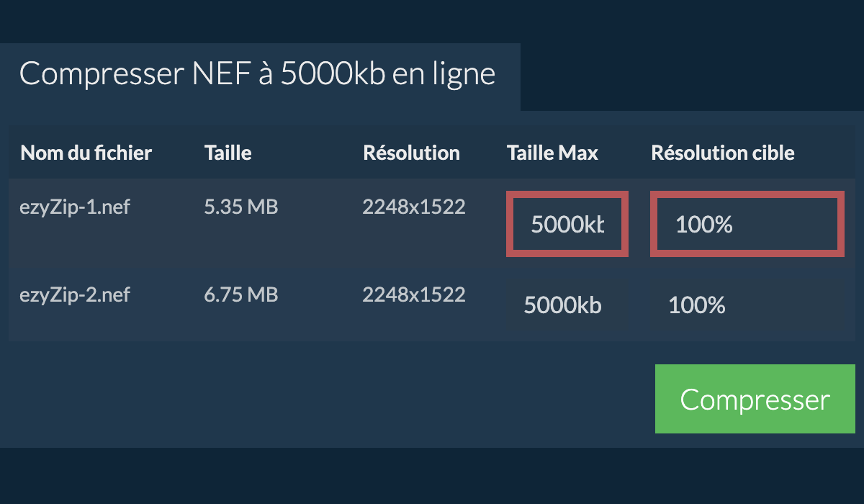Click the 2248x1522 resolution of ezyZip-2.nef
Screen dimensions: 864x504
point(414,294)
